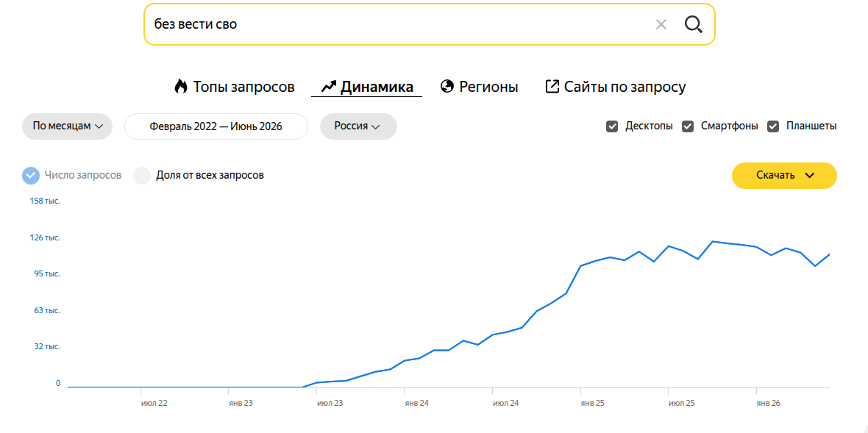Open the Февраль 2022 — Июнь 2026 date range picker
868x433 pixels.
pyautogui.click(x=216, y=126)
